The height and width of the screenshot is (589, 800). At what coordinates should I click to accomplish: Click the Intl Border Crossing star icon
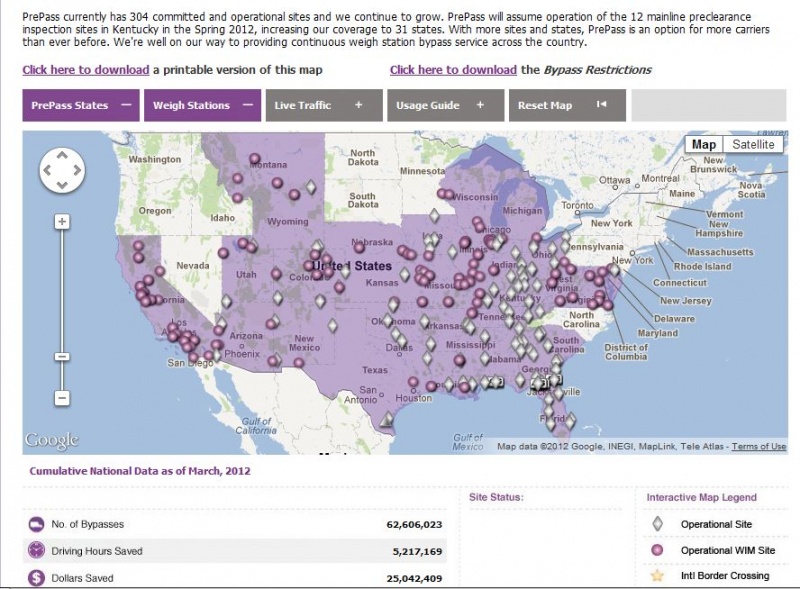(x=657, y=575)
